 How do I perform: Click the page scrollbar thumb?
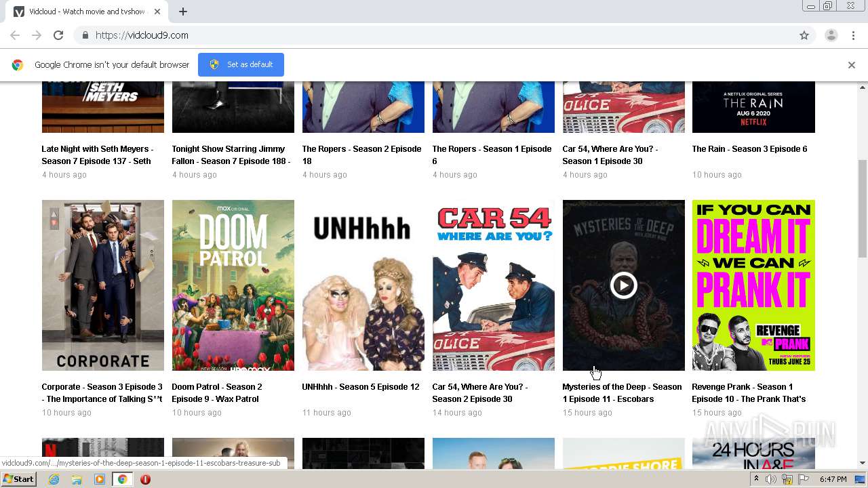coord(863,209)
